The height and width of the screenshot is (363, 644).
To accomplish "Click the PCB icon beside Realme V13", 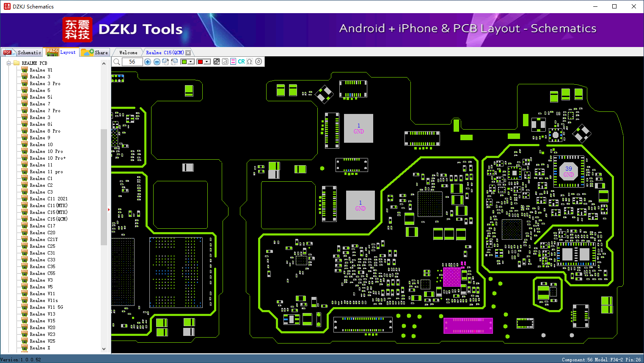I will coord(25,314).
